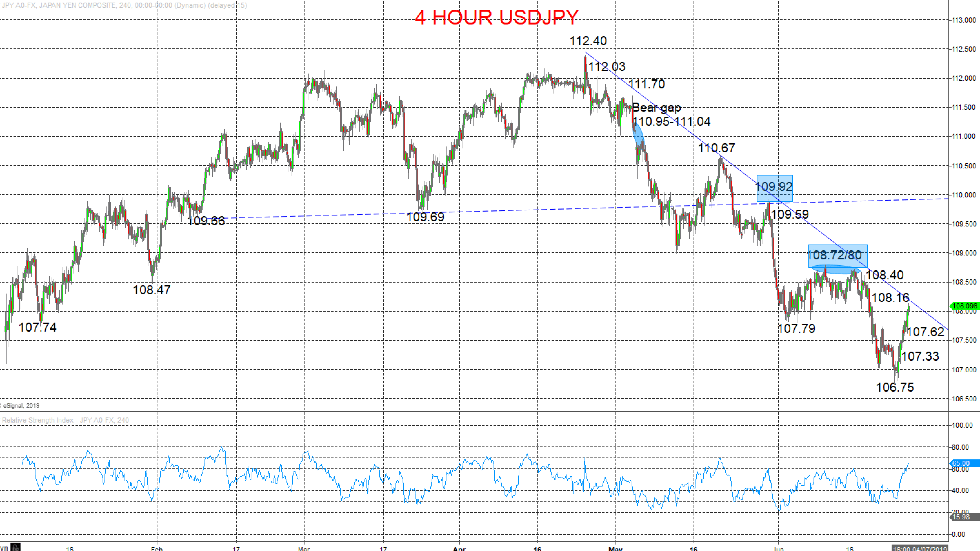This screenshot has height=551, width=980.
Task: Select the 109.59 price annotation
Action: (790, 214)
